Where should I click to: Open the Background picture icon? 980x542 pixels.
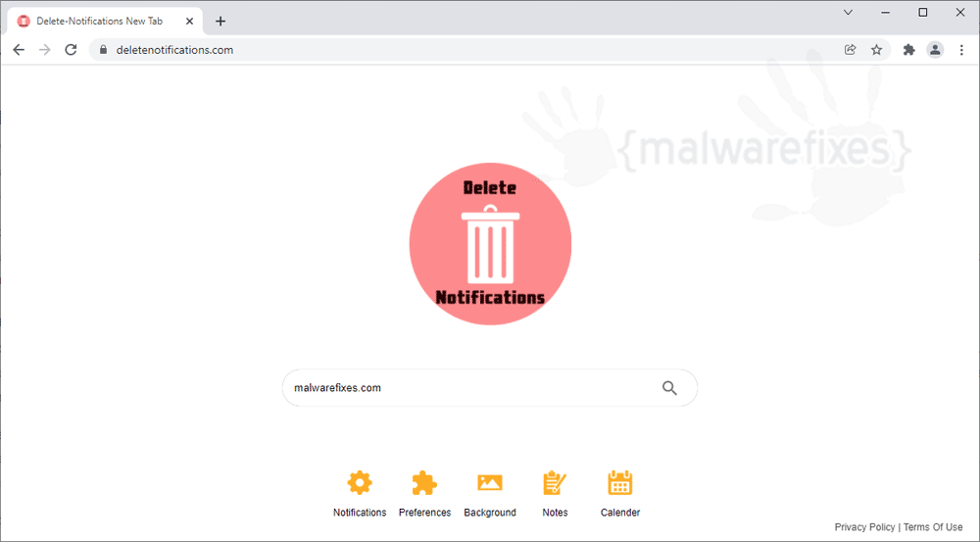tap(490, 482)
